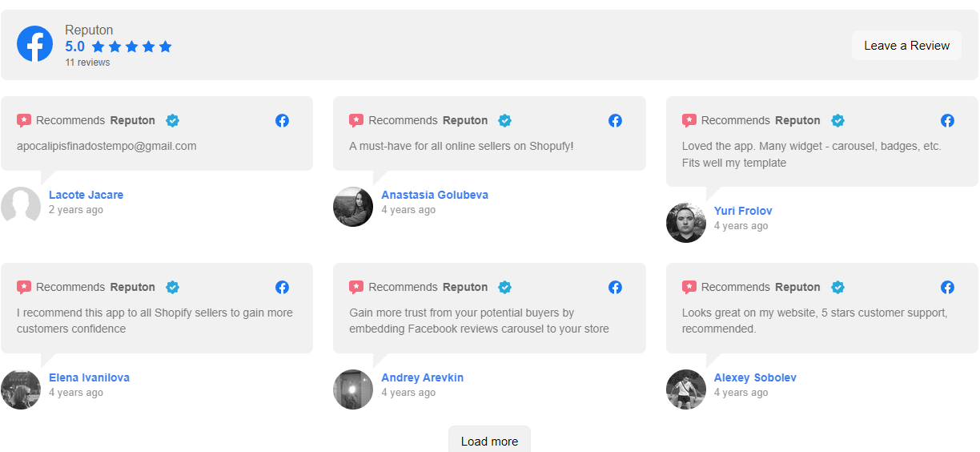Click Facebook icon on Alexey Sobolev's review
980x452 pixels.
click(947, 287)
